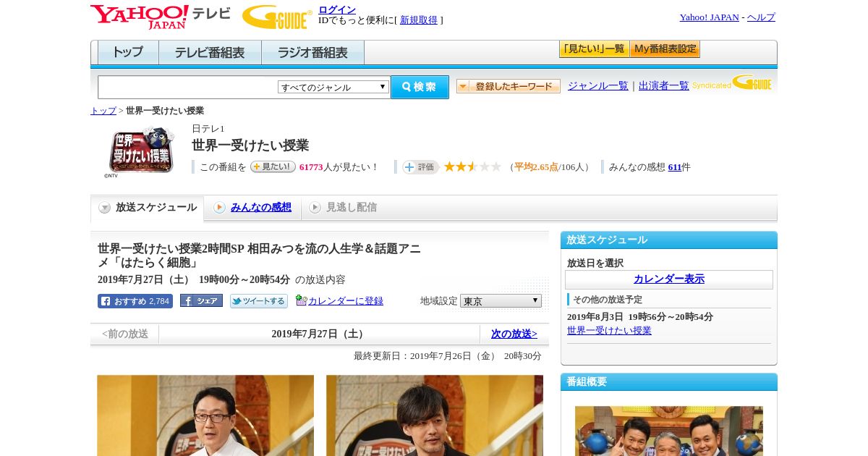
Task: Click the Syndicated G-GUIDE logo near search
Action: (732, 83)
